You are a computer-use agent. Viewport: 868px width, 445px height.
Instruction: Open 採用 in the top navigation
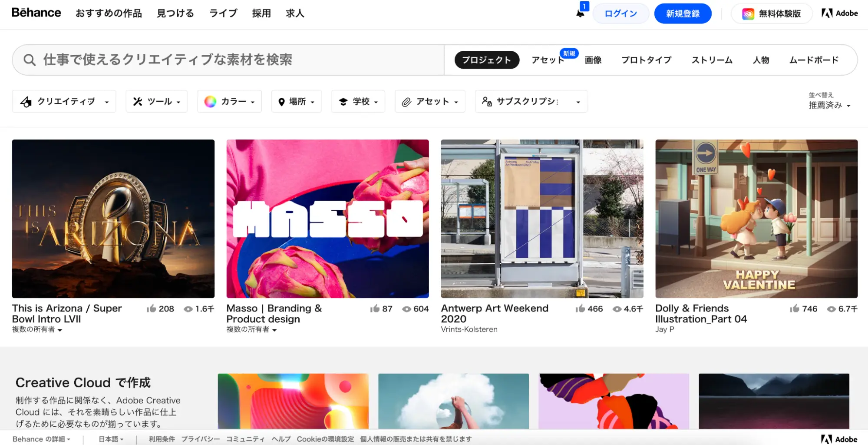(261, 13)
